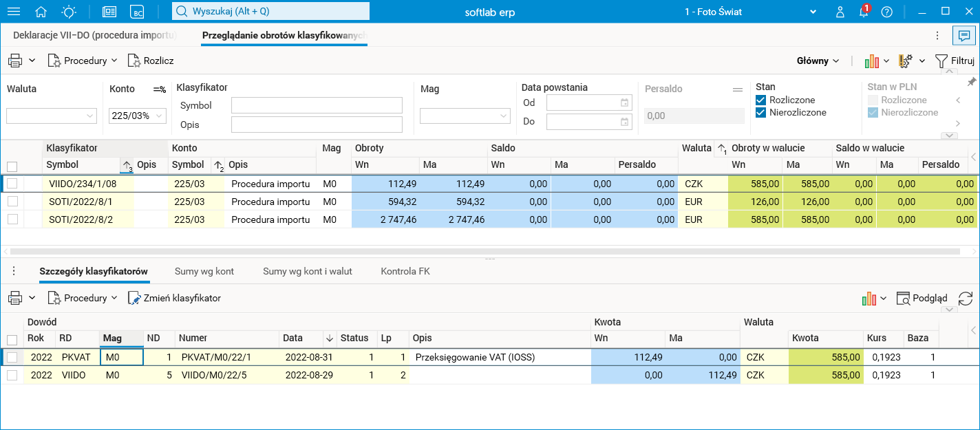The image size is (980, 430).
Task: Click the chat comments panel icon
Action: 961,35
